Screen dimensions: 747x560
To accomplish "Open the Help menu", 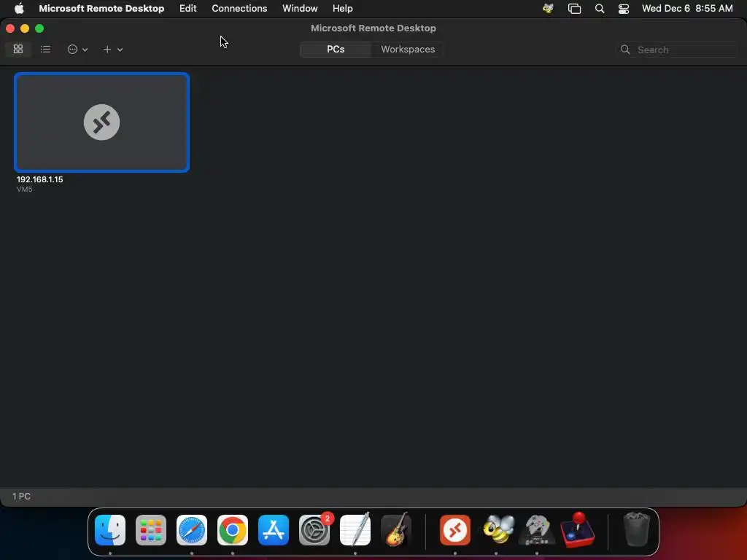I will point(343,8).
